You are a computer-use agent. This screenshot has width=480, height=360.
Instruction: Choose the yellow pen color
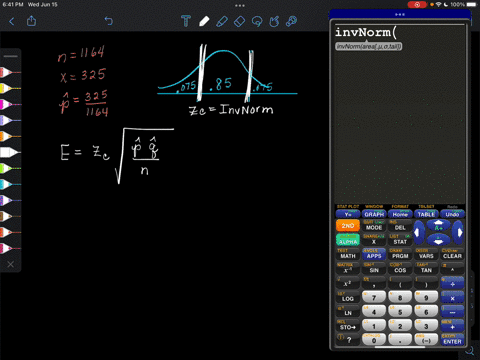10,88
